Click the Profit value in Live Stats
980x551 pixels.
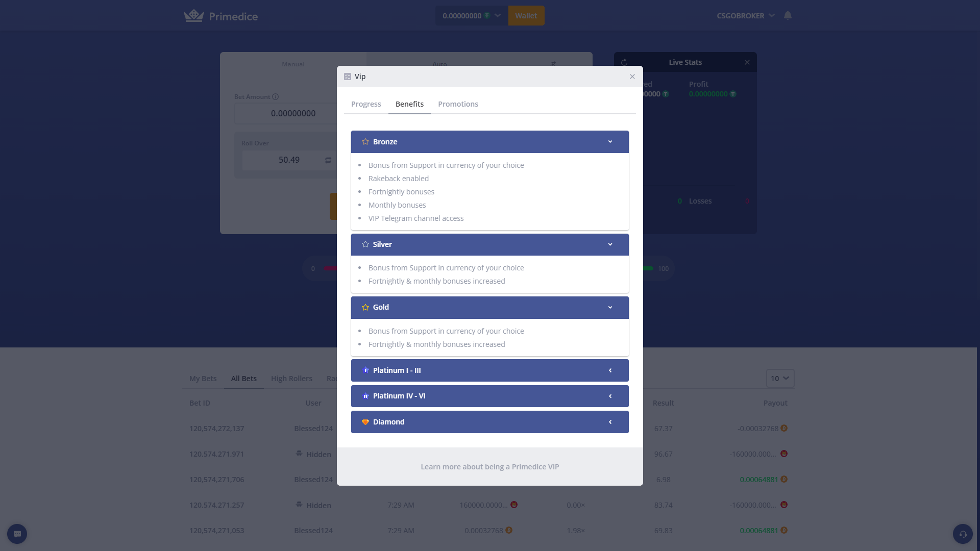click(x=708, y=94)
